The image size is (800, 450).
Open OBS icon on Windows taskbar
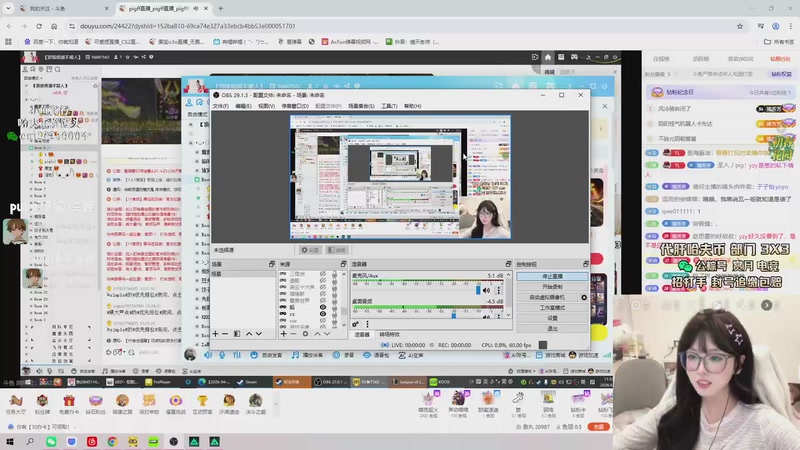click(173, 441)
